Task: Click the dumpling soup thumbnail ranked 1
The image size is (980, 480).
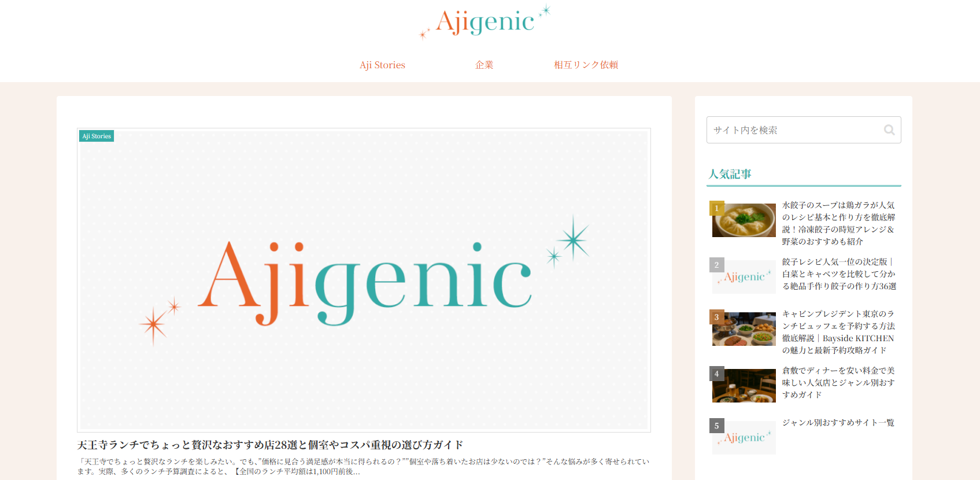Action: tap(744, 220)
